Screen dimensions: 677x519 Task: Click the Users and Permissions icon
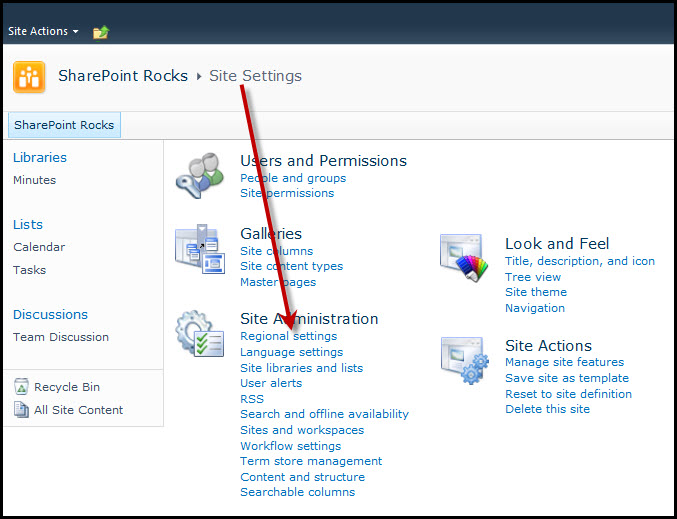[x=199, y=176]
